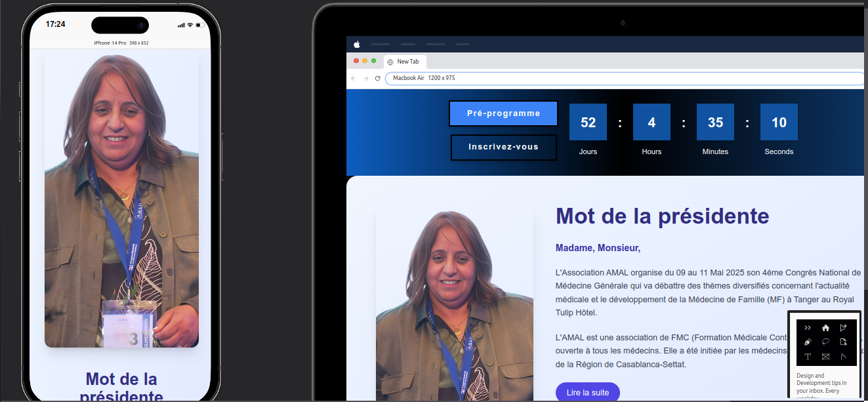Screen dimensions: 868x402
Task: Click the double-chevron expand icon
Action: coord(807,328)
